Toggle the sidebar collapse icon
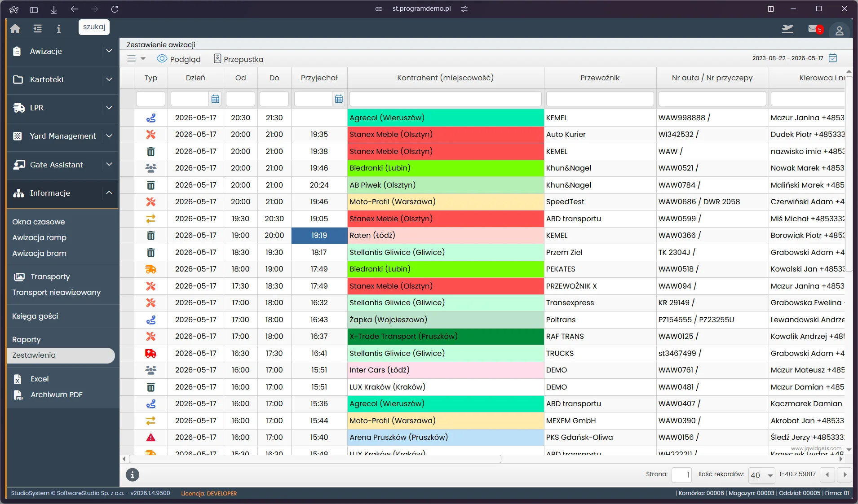This screenshot has height=504, width=858. tap(38, 29)
